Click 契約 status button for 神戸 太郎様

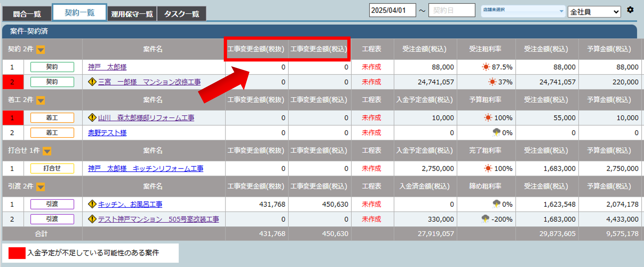pyautogui.click(x=52, y=67)
